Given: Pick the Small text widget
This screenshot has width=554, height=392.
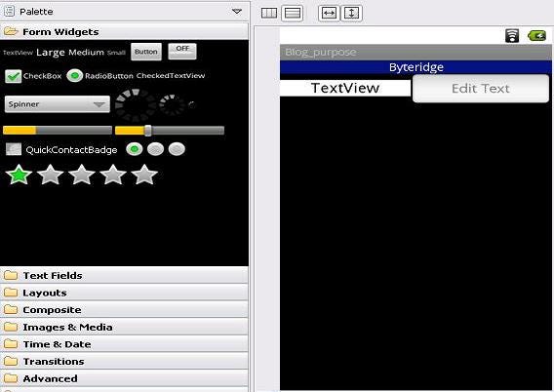Looking at the screenshot, I should click(x=116, y=53).
